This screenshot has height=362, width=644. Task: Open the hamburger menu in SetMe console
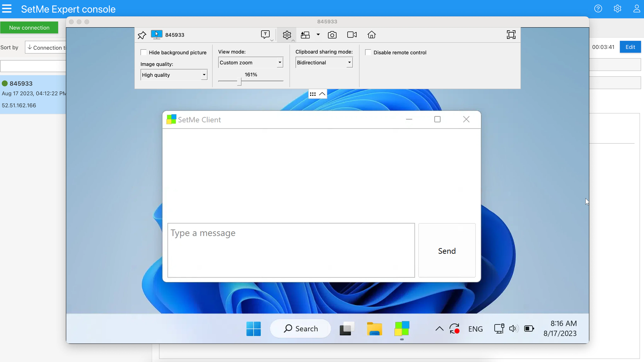point(7,9)
